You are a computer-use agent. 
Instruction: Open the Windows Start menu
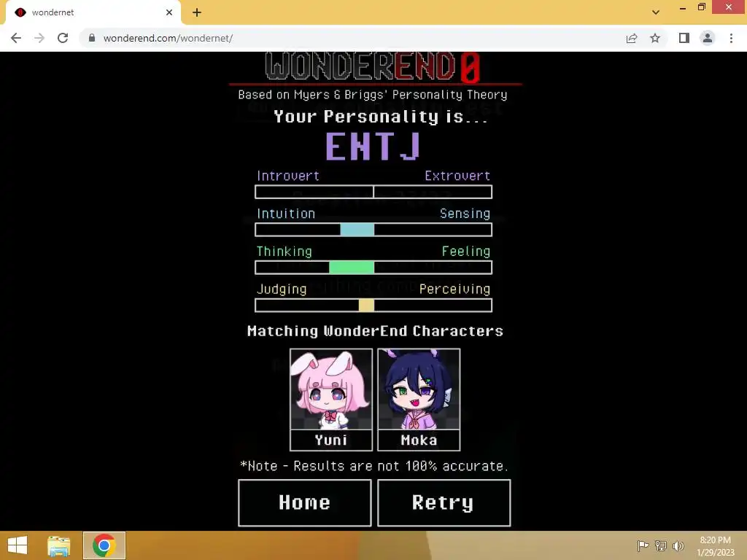coord(18,545)
